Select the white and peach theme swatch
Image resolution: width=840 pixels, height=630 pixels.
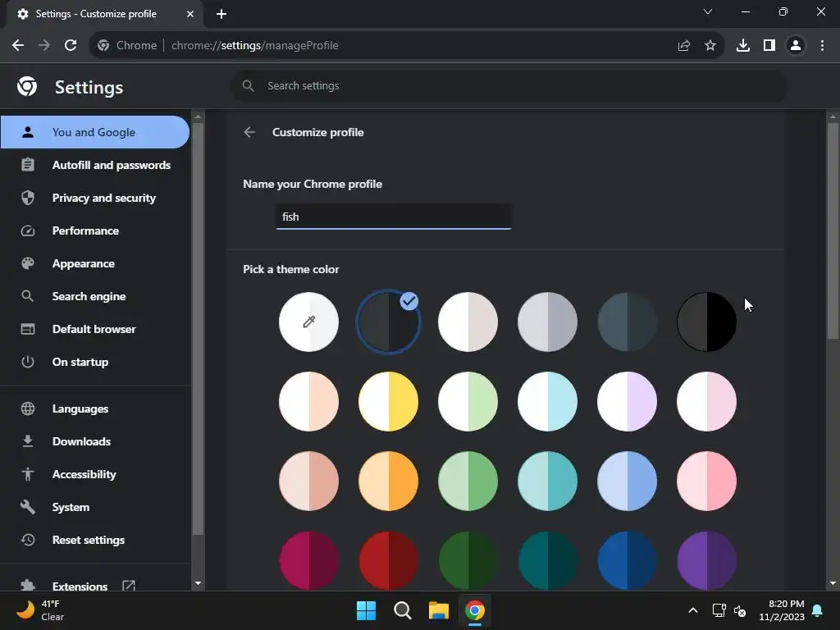(308, 402)
